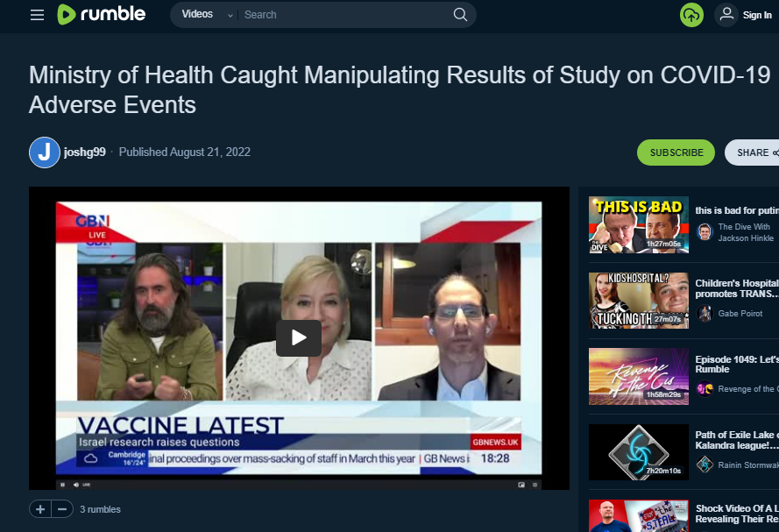Open the hamburger navigation menu
The image size is (779, 532).
pyautogui.click(x=38, y=15)
